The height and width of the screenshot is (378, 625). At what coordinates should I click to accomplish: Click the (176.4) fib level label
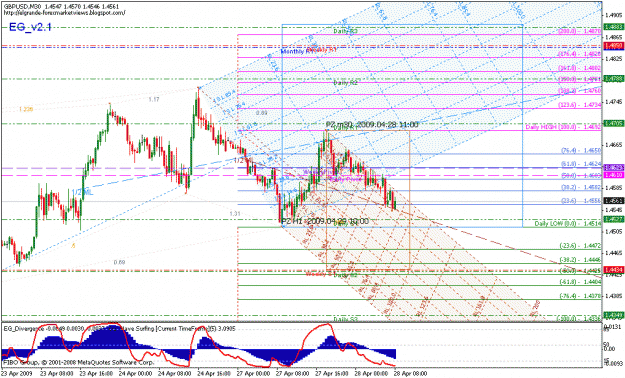click(580, 54)
